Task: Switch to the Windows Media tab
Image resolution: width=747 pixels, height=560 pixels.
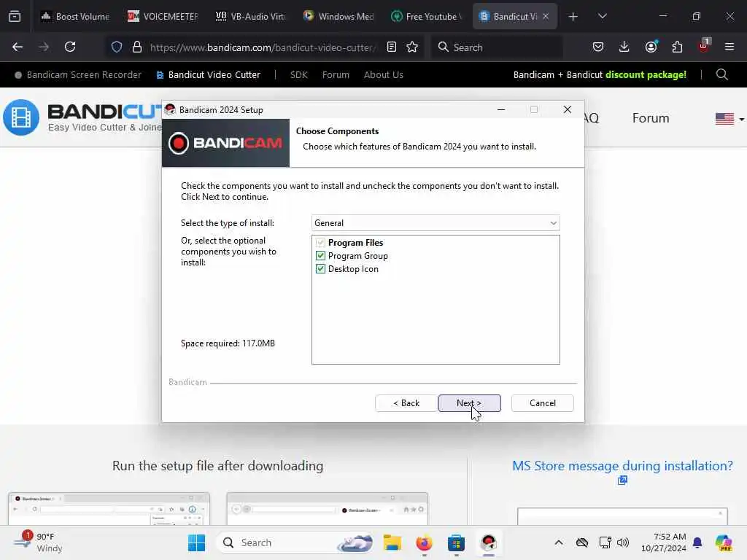Action: [338, 16]
